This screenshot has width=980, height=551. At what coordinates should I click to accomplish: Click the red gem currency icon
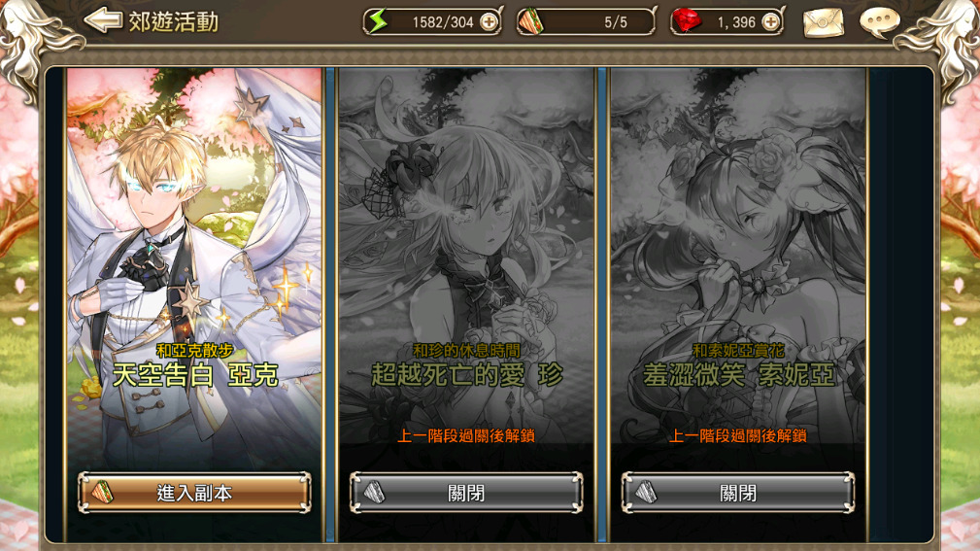[687, 22]
